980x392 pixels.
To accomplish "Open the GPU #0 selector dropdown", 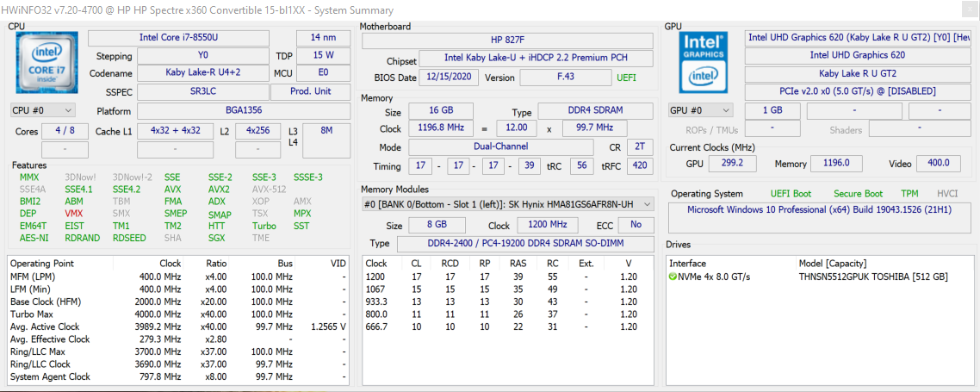I will [700, 110].
